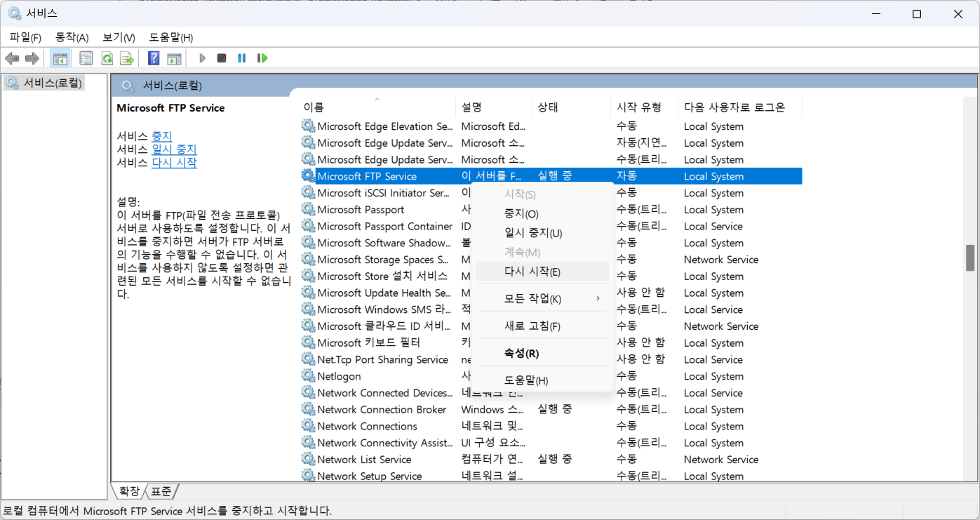Choose 중지(O) in context menu
Viewport: 980px width, 520px height.
(542, 214)
